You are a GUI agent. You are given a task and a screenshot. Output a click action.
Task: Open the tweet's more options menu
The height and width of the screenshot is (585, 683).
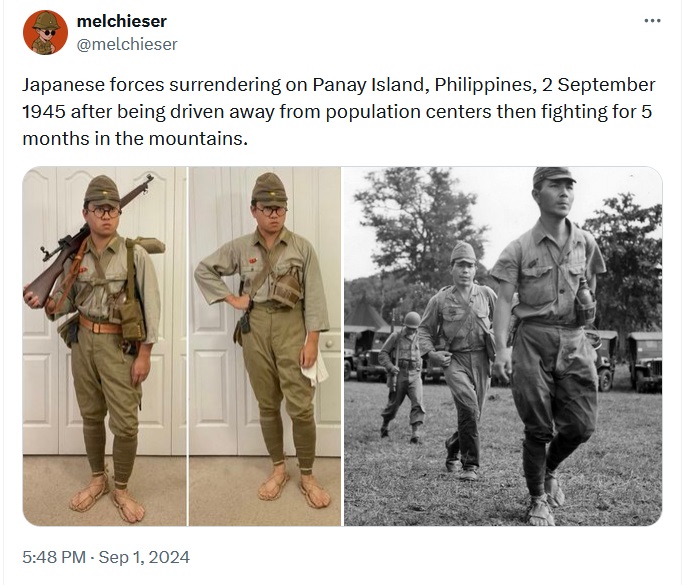click(x=652, y=21)
